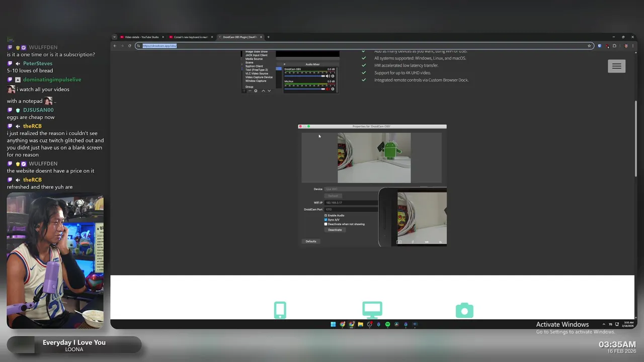
Task: View site information icon in address bar
Action: coord(138,46)
